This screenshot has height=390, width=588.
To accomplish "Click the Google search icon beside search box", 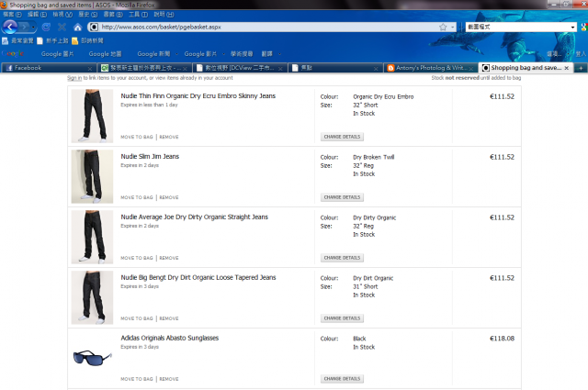I will click(x=584, y=27).
